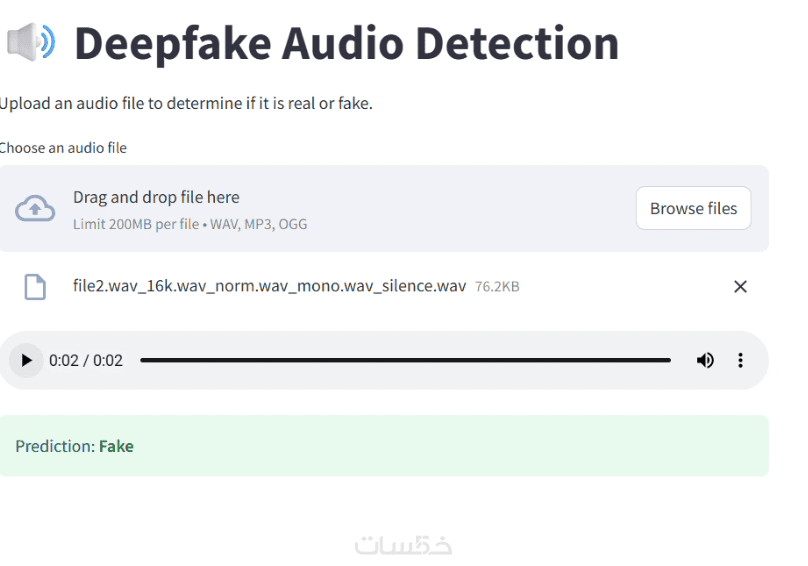Image resolution: width=808 pixels, height=566 pixels.
Task: Play the uploaded audio clip
Action: tap(27, 360)
